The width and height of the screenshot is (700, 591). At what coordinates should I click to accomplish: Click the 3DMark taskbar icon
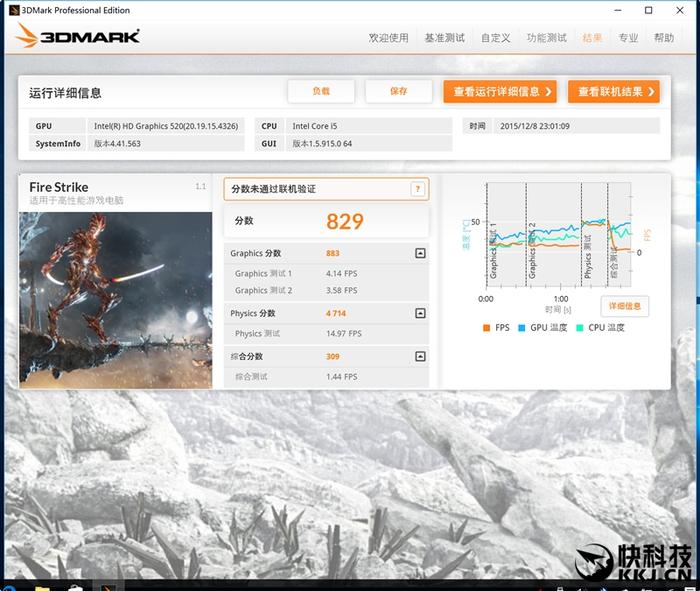(108, 587)
